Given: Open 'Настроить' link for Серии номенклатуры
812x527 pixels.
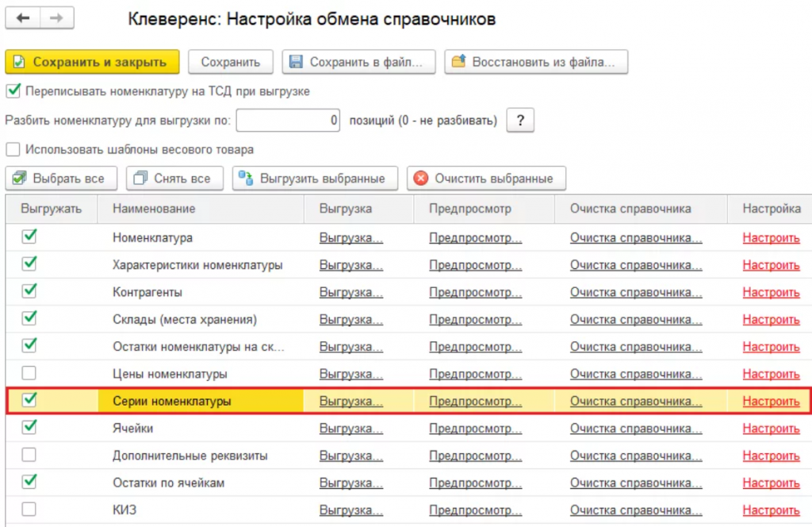Looking at the screenshot, I should pyautogui.click(x=771, y=401).
